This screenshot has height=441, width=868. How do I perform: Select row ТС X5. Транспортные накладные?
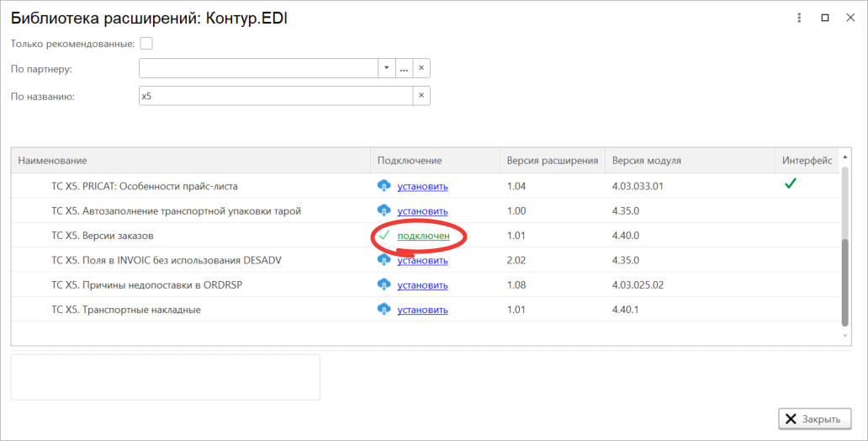tap(425, 309)
